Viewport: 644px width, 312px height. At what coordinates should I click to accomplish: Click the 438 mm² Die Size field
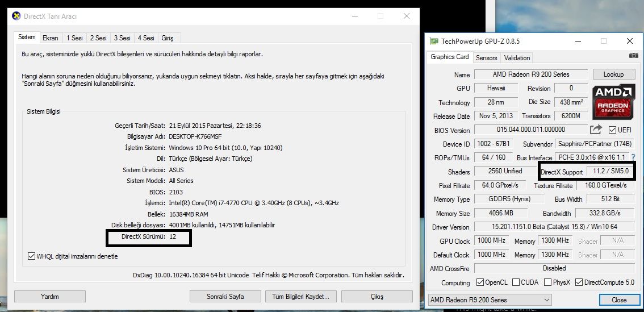571,102
